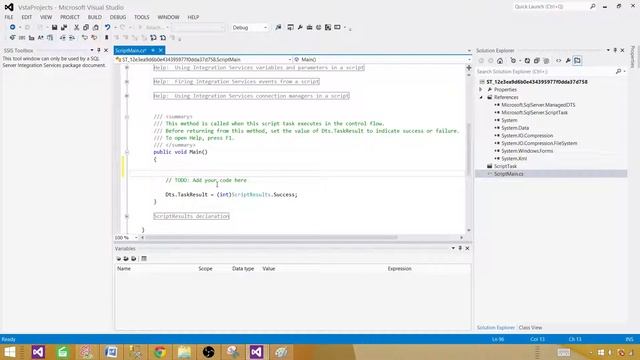
Task: Open Chrome from the taskbar
Action: 160,352
